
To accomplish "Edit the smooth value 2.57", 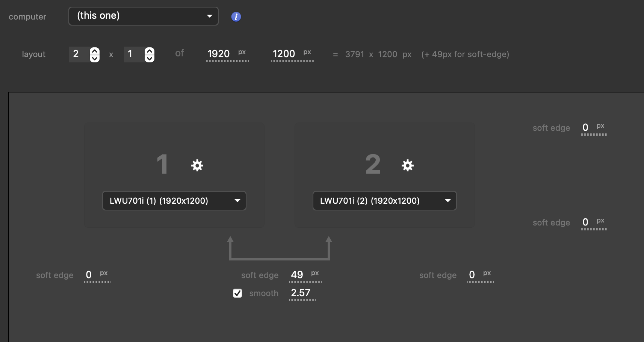I will point(301,293).
